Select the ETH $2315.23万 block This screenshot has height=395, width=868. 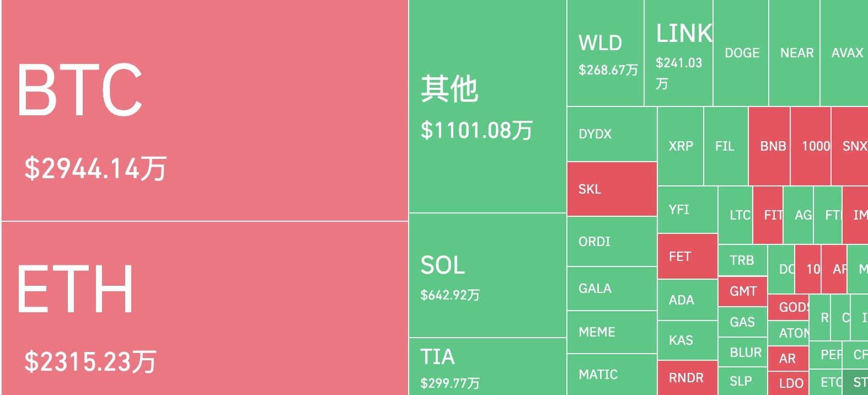point(205,308)
